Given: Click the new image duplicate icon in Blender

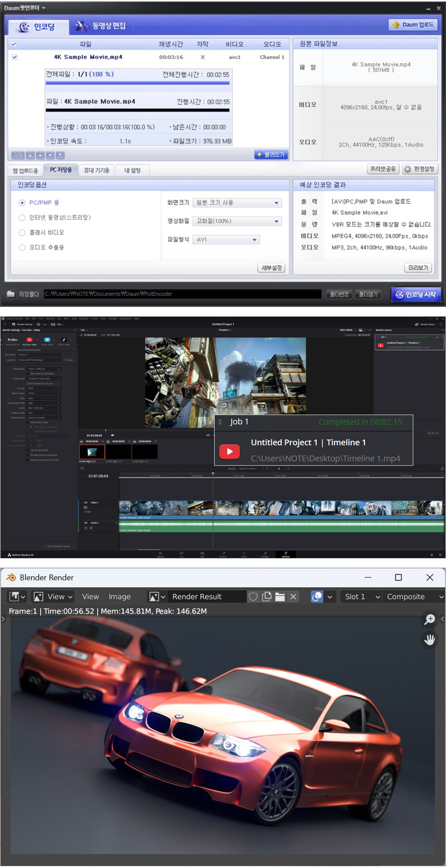Looking at the screenshot, I should tap(267, 596).
